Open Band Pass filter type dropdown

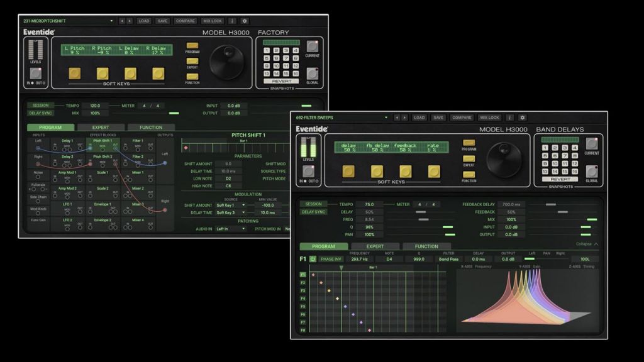coord(448,259)
